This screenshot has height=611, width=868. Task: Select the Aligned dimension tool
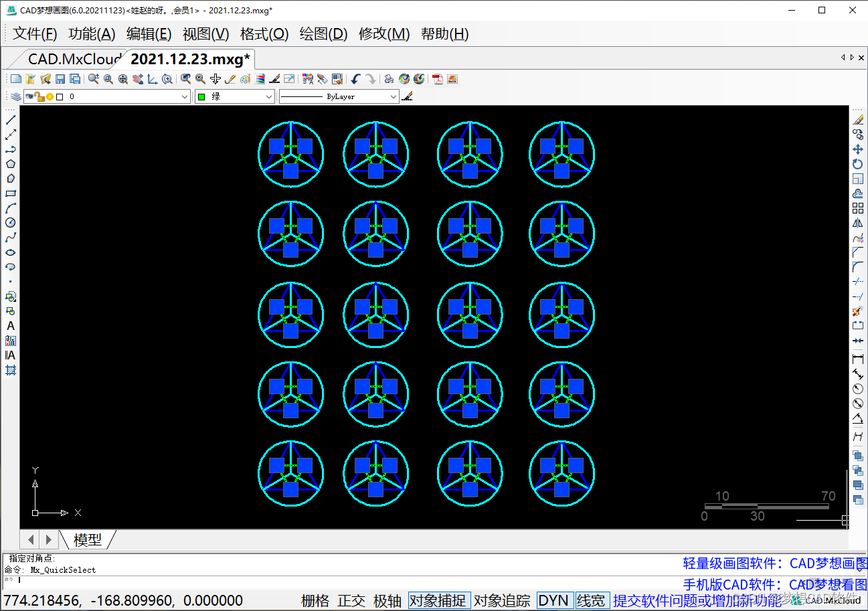(x=858, y=374)
